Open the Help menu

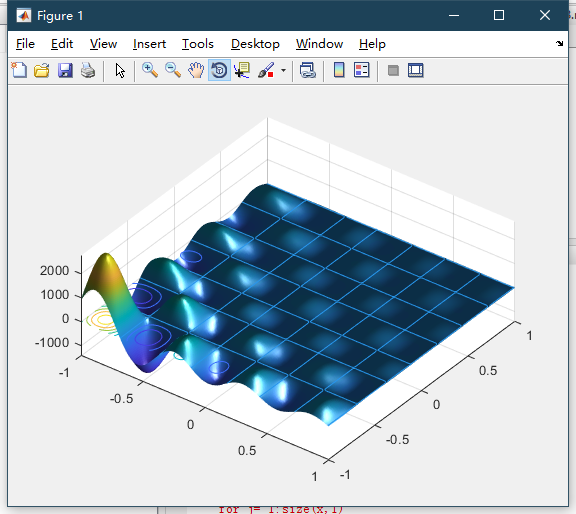pyautogui.click(x=372, y=44)
